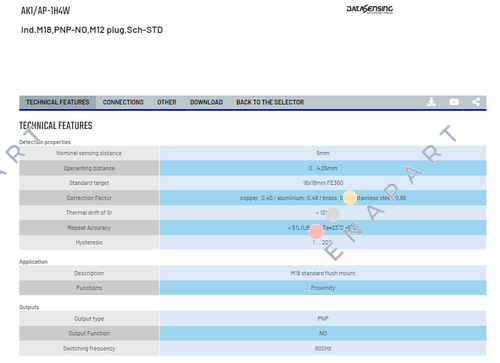Image resolution: width=500 pixels, height=363 pixels.
Task: Click the download icon in the tab bar
Action: [431, 102]
